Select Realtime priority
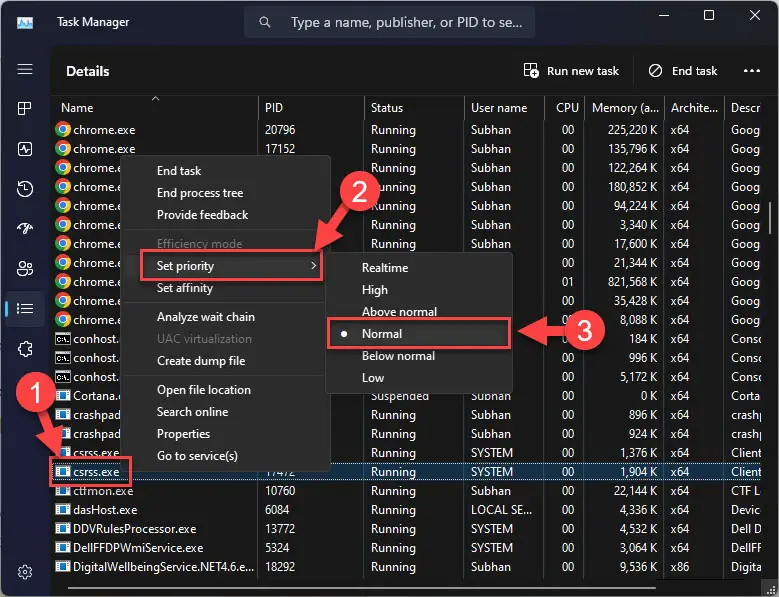The width and height of the screenshot is (779, 597). pos(418,268)
